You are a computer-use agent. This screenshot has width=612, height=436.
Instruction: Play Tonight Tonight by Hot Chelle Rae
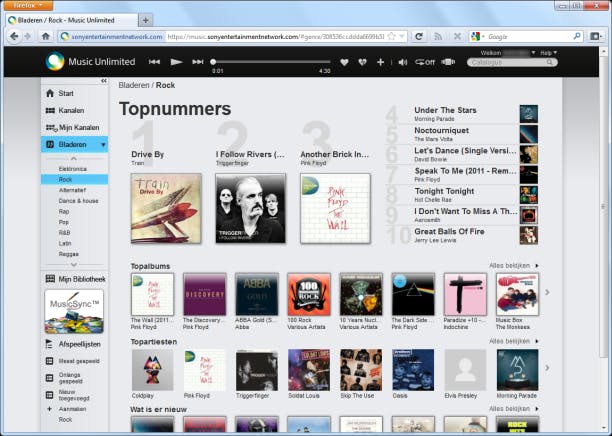click(x=444, y=191)
